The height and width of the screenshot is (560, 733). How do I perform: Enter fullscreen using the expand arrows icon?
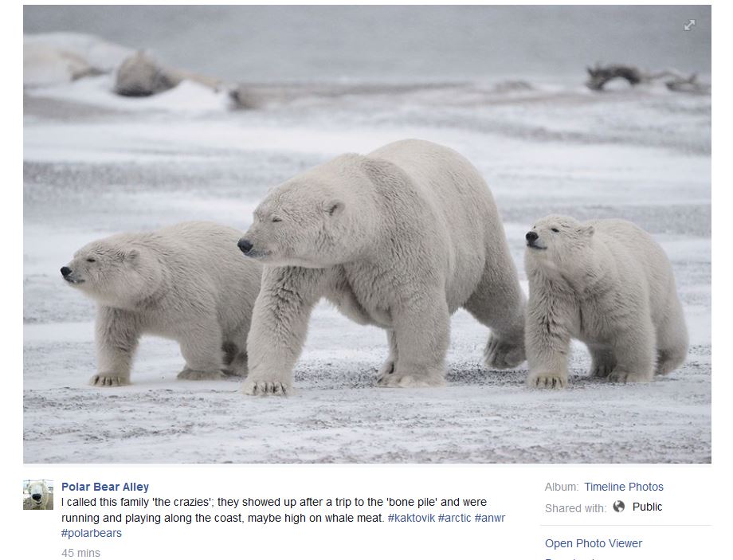(x=689, y=25)
